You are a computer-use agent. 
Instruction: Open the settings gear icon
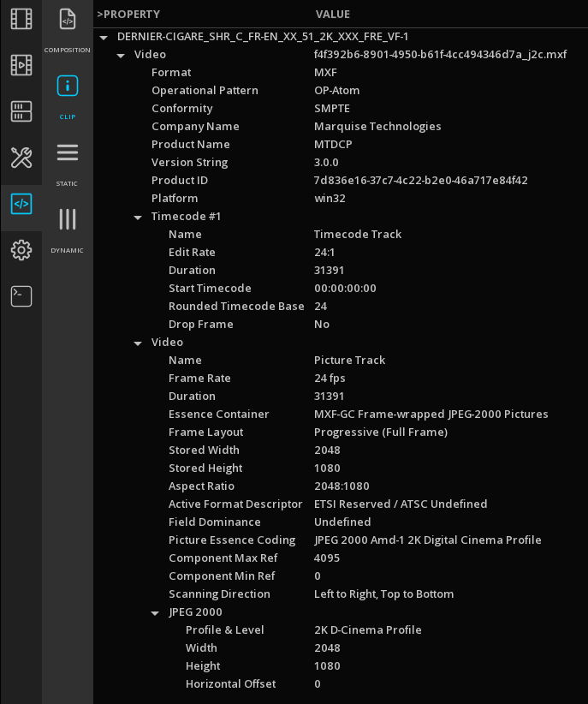click(x=21, y=250)
